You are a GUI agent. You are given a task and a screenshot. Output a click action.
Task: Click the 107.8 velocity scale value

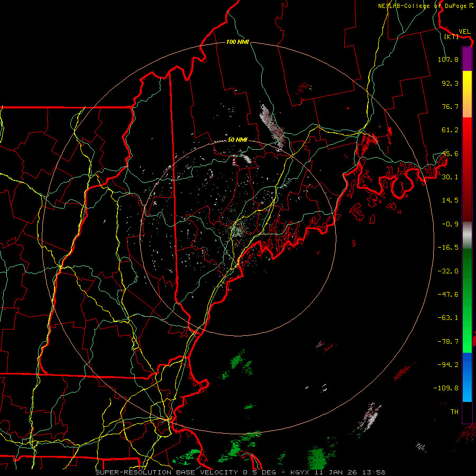[448, 59]
